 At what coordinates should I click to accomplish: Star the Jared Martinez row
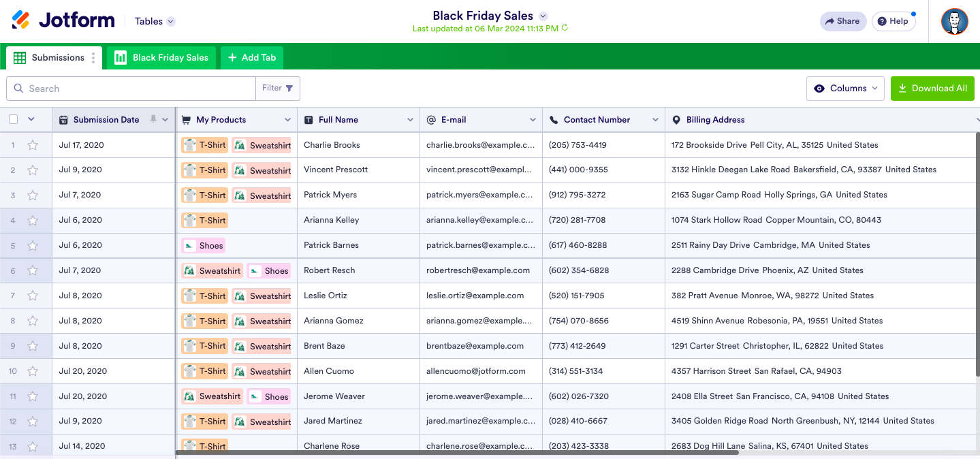(33, 422)
